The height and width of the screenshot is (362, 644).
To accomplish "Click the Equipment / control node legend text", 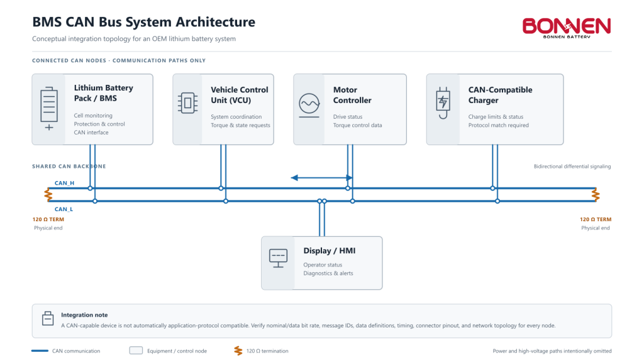I will click(177, 351).
